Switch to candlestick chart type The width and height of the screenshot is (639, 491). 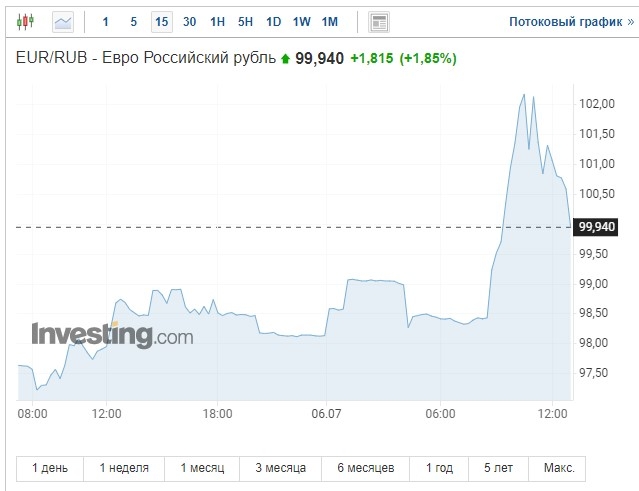26,21
